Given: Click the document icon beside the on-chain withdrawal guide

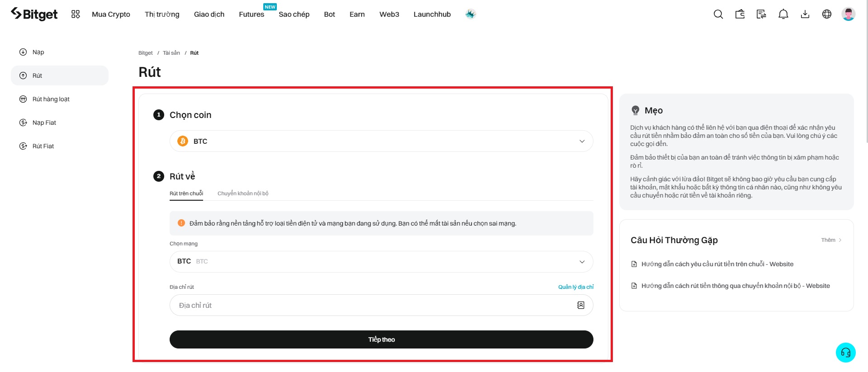Looking at the screenshot, I should [x=634, y=264].
